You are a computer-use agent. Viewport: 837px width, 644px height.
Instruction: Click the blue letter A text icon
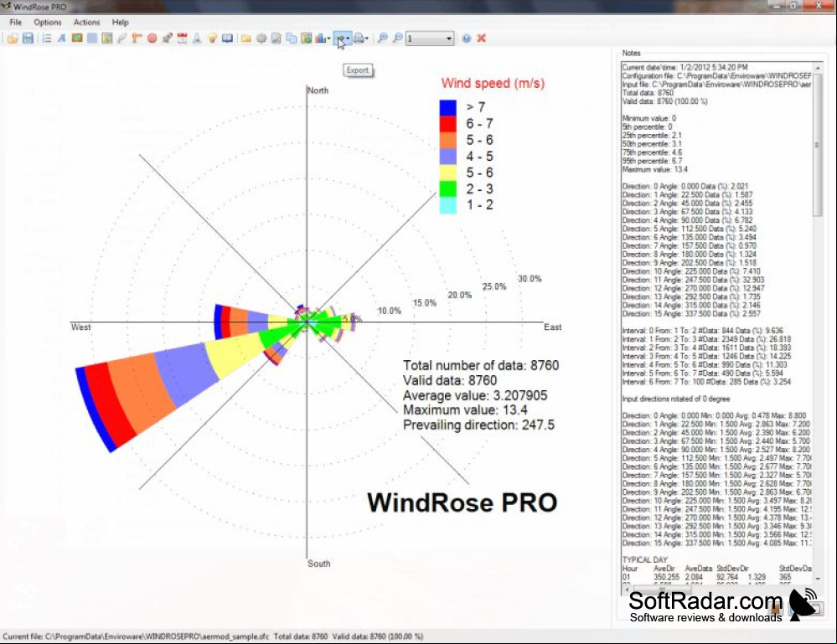(62, 39)
